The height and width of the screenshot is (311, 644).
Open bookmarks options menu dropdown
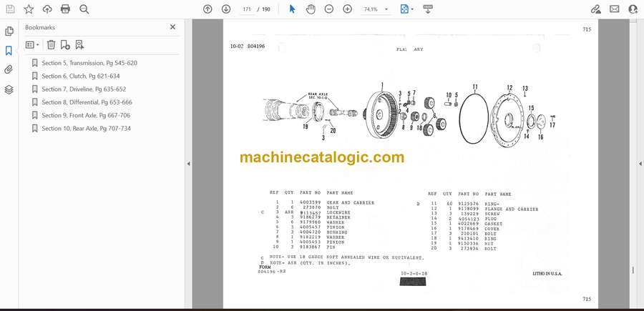coord(32,45)
